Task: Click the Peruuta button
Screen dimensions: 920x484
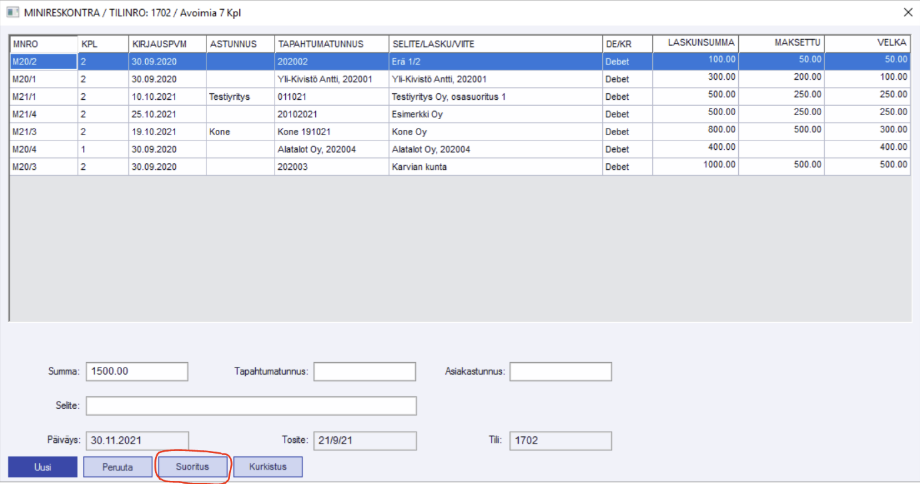Action: coord(117,467)
